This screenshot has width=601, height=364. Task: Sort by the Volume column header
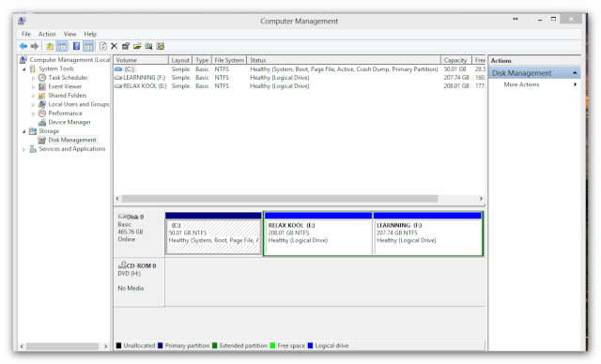pos(141,60)
